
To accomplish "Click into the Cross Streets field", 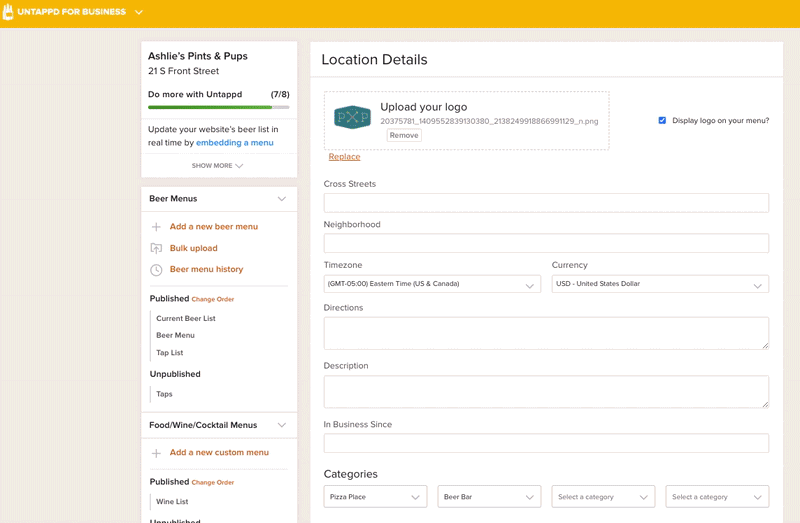I will [546, 203].
